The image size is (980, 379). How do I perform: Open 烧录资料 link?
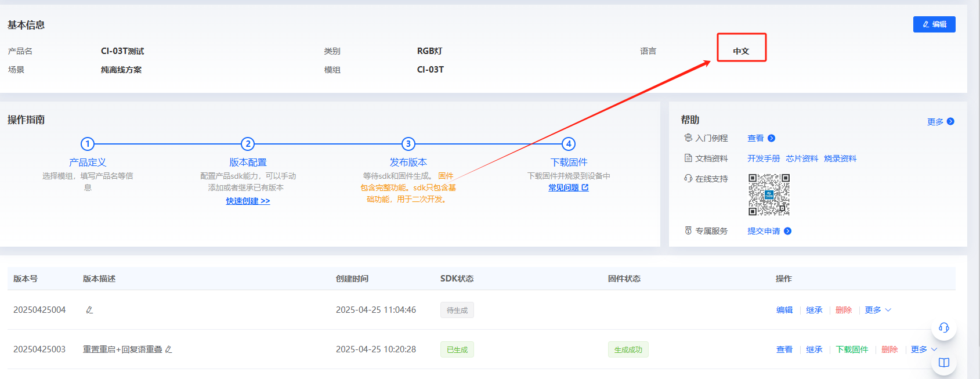click(840, 158)
